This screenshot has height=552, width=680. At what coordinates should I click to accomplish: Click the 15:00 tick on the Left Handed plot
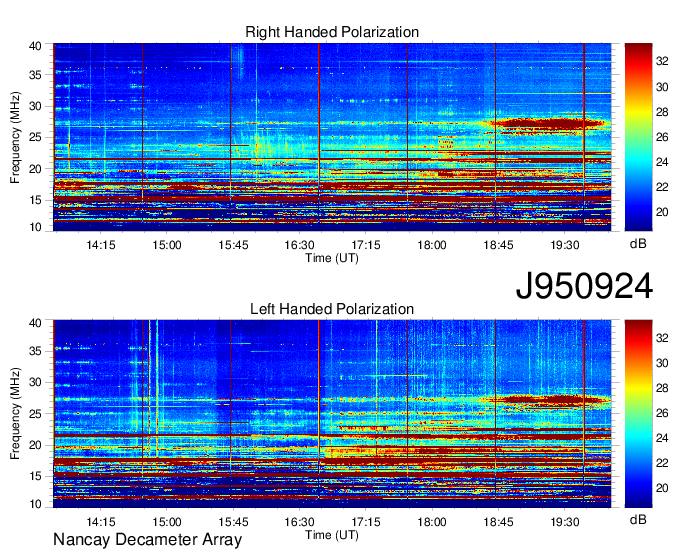(x=167, y=522)
